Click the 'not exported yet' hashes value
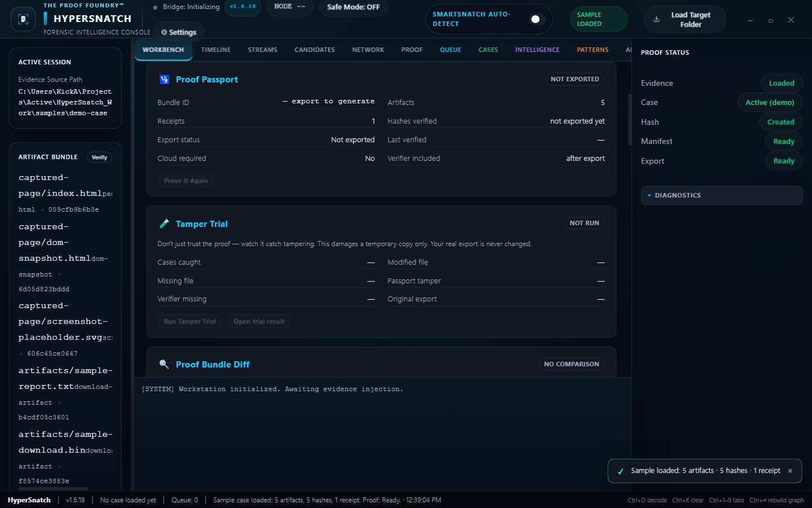Viewport: 812px width, 508px height. (577, 121)
